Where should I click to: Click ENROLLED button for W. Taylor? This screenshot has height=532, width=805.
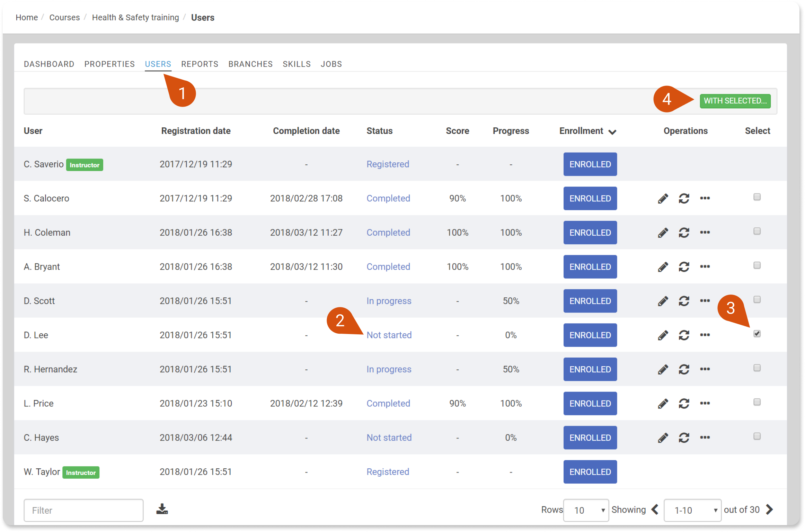[590, 472]
